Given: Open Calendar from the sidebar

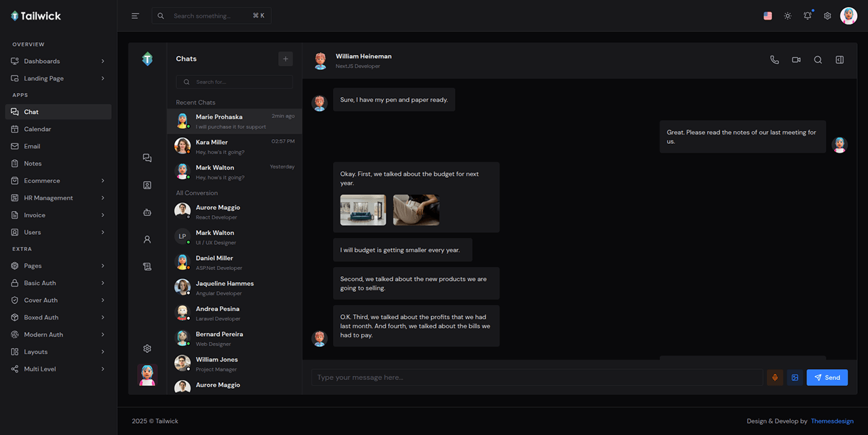Looking at the screenshot, I should click(38, 129).
